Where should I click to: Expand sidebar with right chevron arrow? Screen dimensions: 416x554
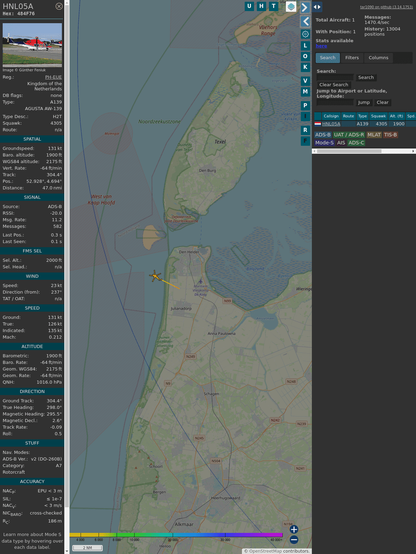click(305, 7)
